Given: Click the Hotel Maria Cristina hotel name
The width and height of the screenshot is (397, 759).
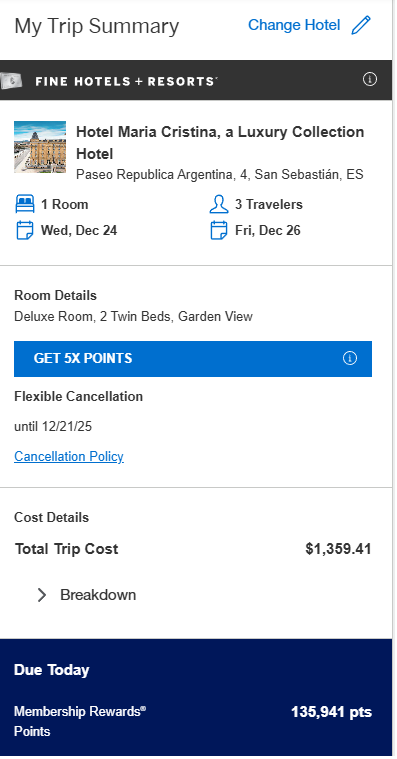Looking at the screenshot, I should (220, 143).
